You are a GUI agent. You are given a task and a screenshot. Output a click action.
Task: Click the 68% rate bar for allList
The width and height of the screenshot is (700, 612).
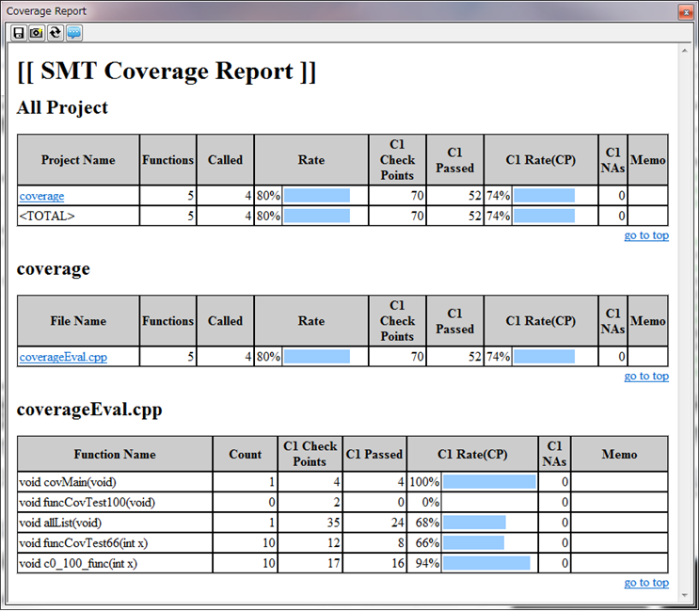click(474, 523)
